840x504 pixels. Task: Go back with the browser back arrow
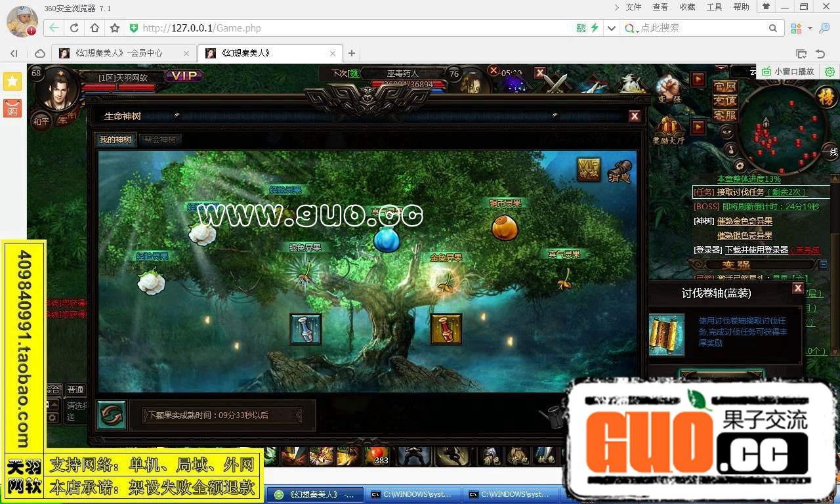pos(54,28)
